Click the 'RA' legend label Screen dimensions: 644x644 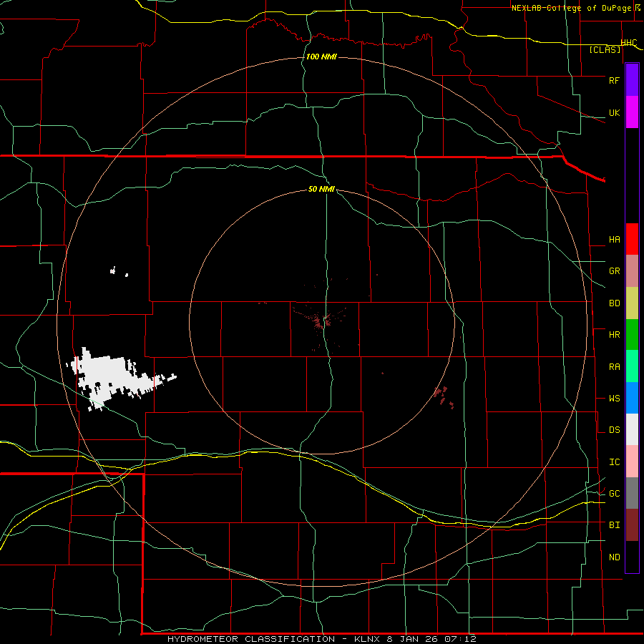tap(614, 367)
